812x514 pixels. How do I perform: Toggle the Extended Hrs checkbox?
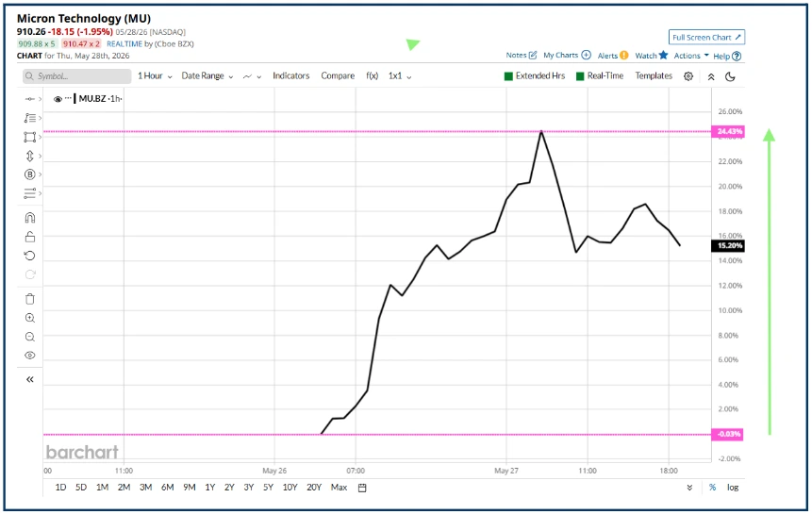tap(508, 76)
